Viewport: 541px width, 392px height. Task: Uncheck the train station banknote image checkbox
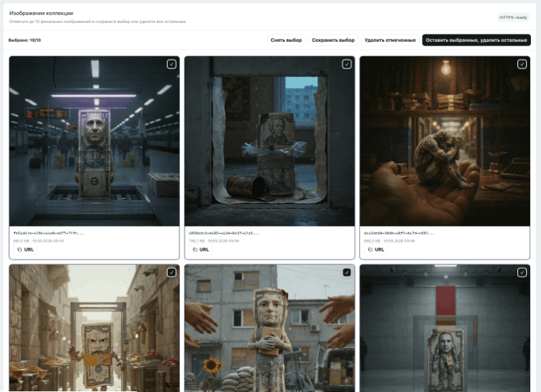(172, 64)
